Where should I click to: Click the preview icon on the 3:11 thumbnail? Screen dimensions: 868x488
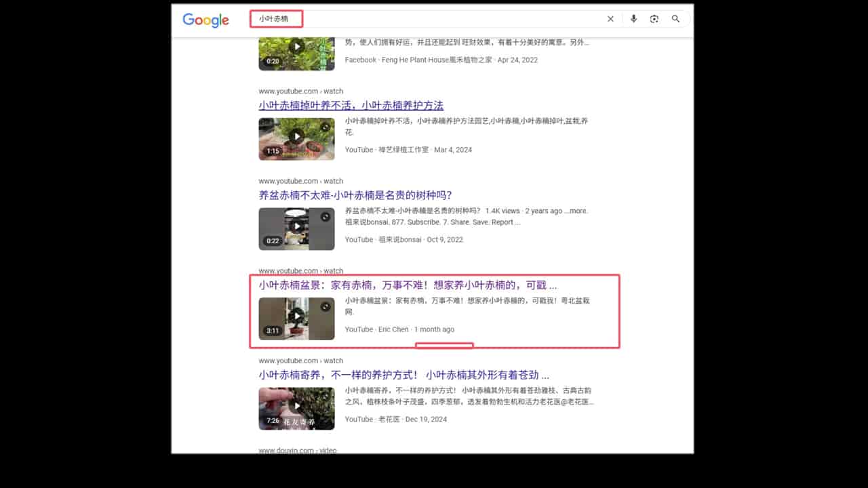[325, 306]
